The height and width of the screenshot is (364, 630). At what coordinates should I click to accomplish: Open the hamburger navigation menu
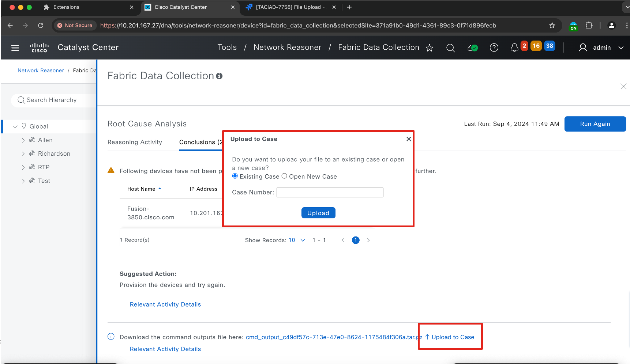pos(15,48)
